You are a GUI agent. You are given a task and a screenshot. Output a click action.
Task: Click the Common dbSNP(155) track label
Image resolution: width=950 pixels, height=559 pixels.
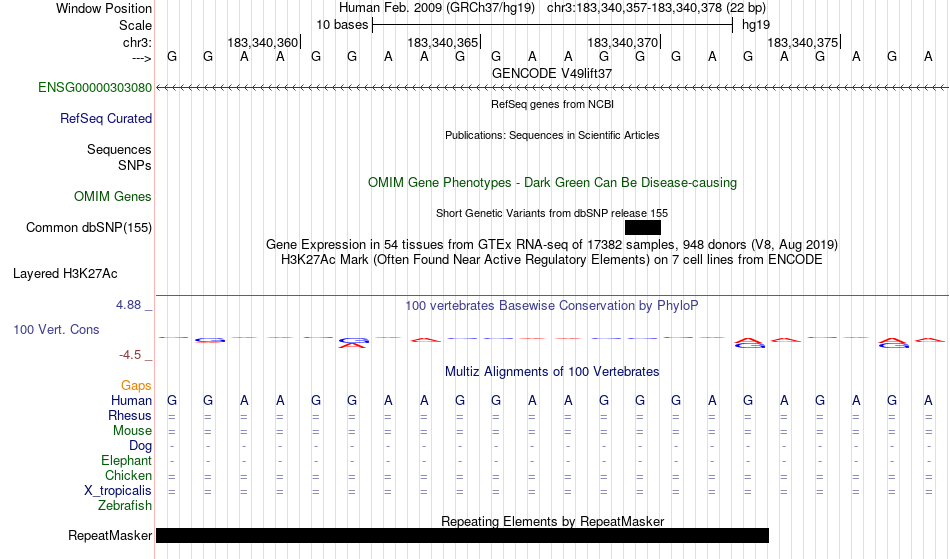point(89,228)
